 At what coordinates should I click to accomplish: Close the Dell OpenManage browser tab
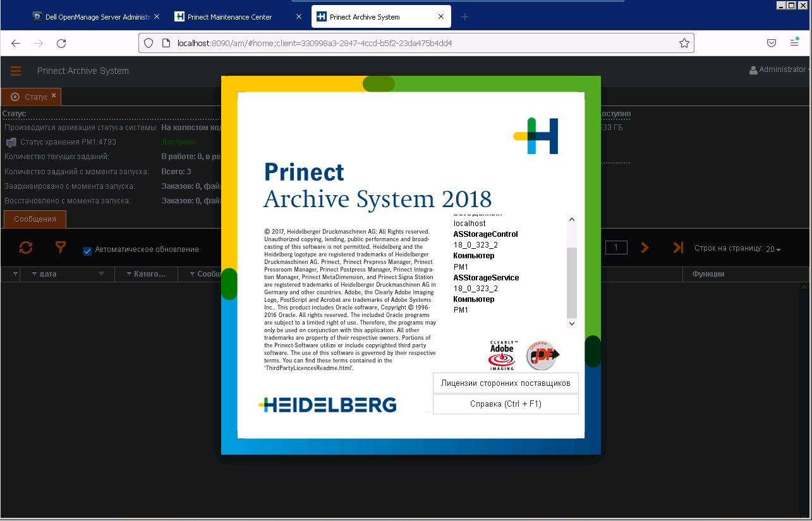[x=157, y=17]
